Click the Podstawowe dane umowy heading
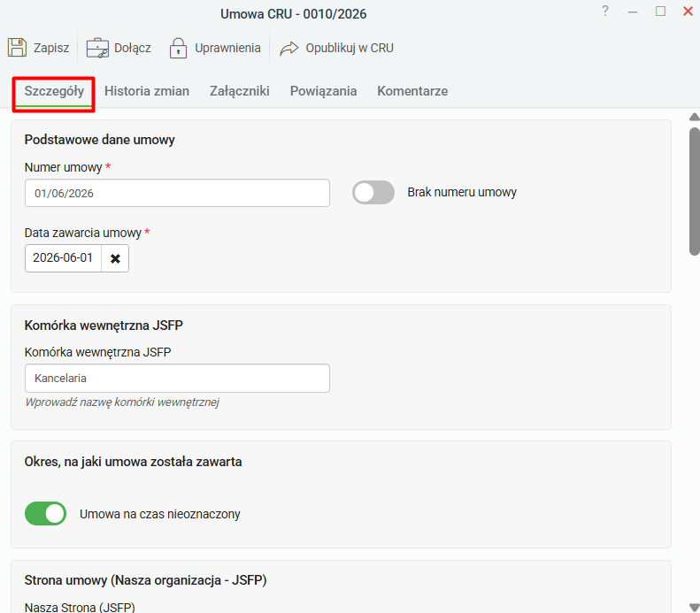 pos(99,140)
